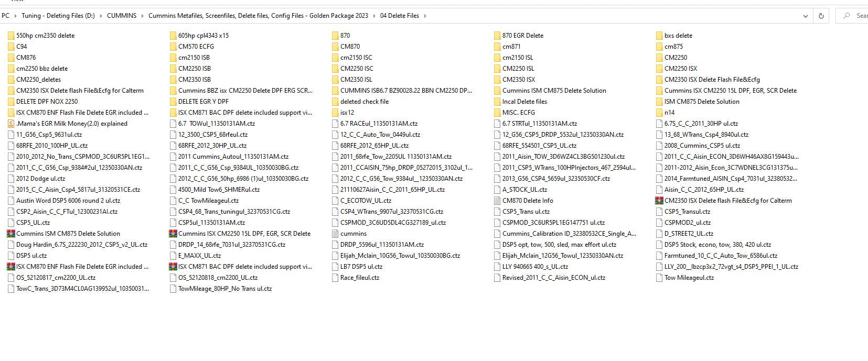Select the Cummins ISM CM875 Delete Solution archive icon
This screenshot has height=361, width=868.
click(x=12, y=234)
